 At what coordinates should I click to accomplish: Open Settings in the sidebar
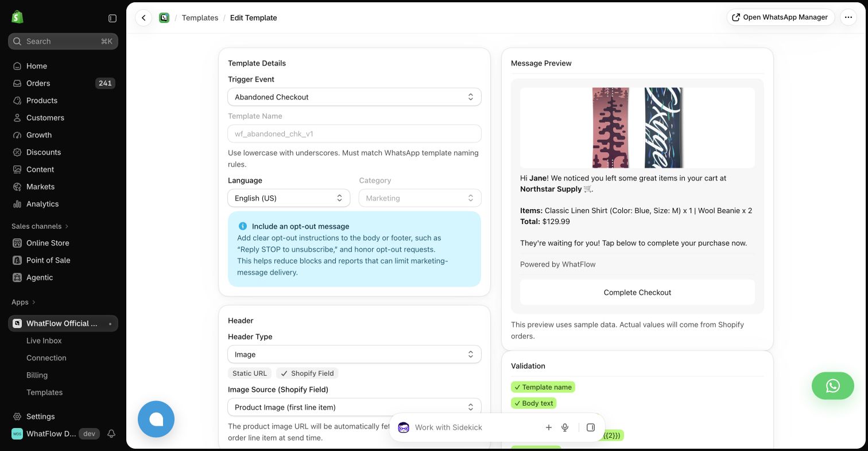tap(63, 417)
